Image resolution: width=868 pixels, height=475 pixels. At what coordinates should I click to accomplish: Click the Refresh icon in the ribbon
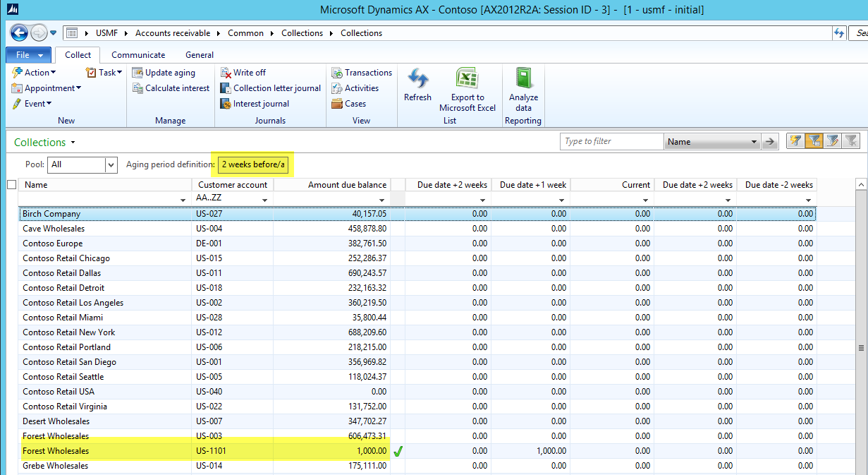point(417,79)
